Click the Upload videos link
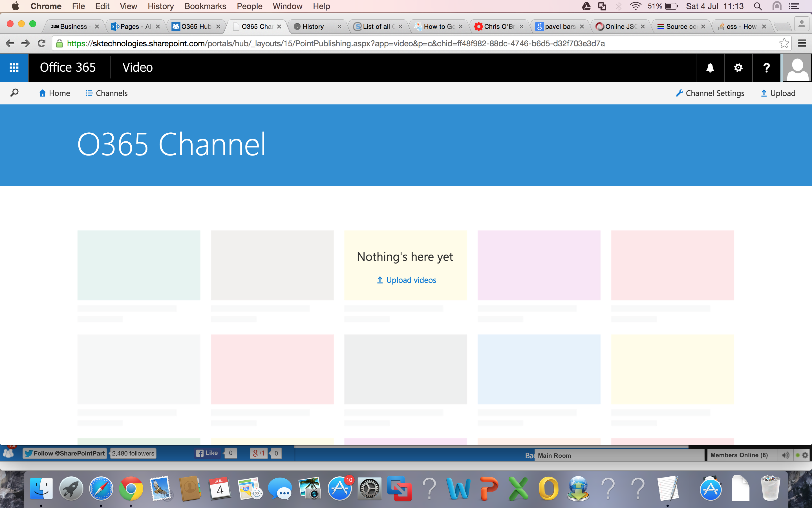 tap(406, 280)
